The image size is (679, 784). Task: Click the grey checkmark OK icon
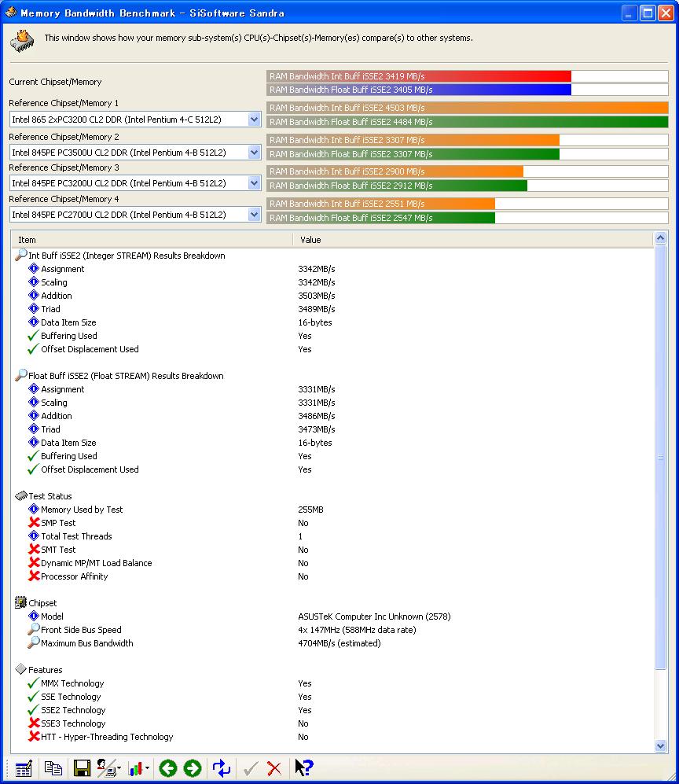point(251,768)
